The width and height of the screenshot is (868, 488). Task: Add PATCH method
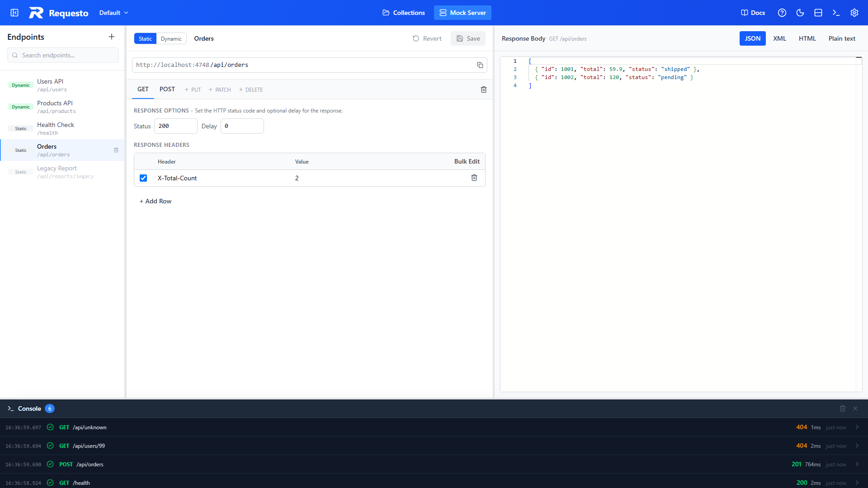(220, 89)
